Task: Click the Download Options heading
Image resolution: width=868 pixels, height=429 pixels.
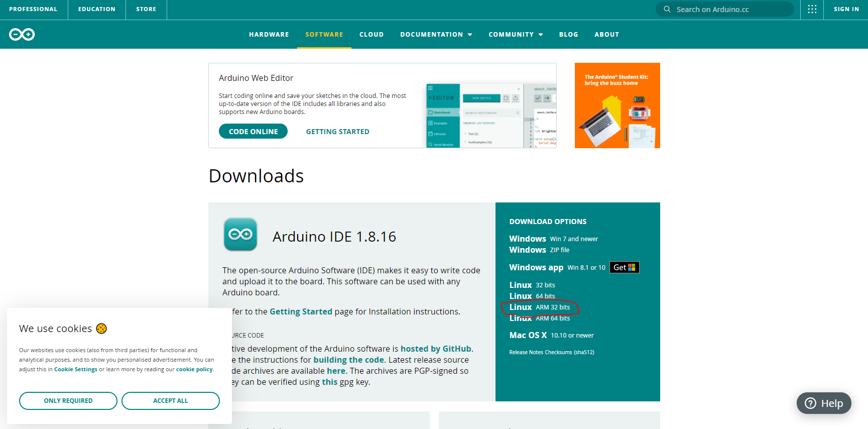Action: click(548, 222)
